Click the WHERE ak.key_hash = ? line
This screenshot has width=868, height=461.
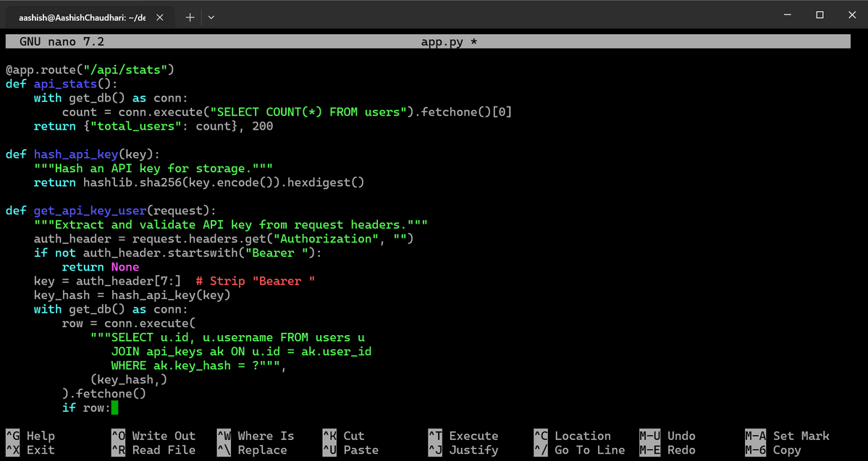[x=198, y=365]
